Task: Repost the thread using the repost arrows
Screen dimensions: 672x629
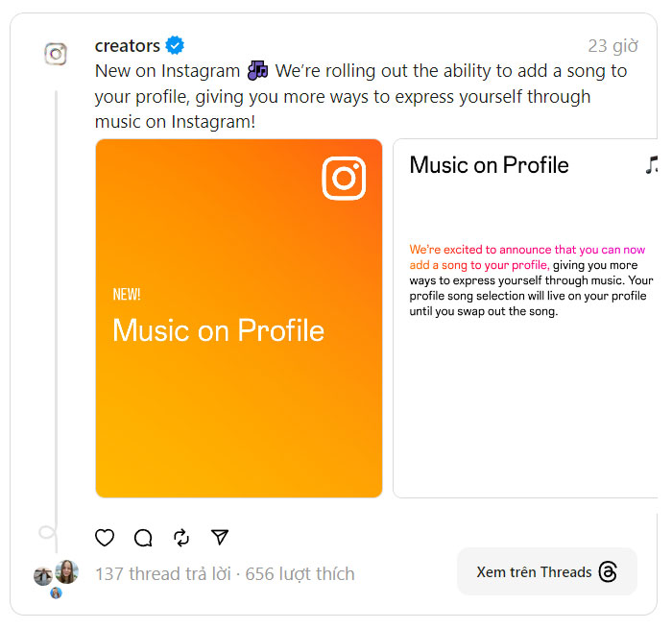Action: tap(181, 538)
